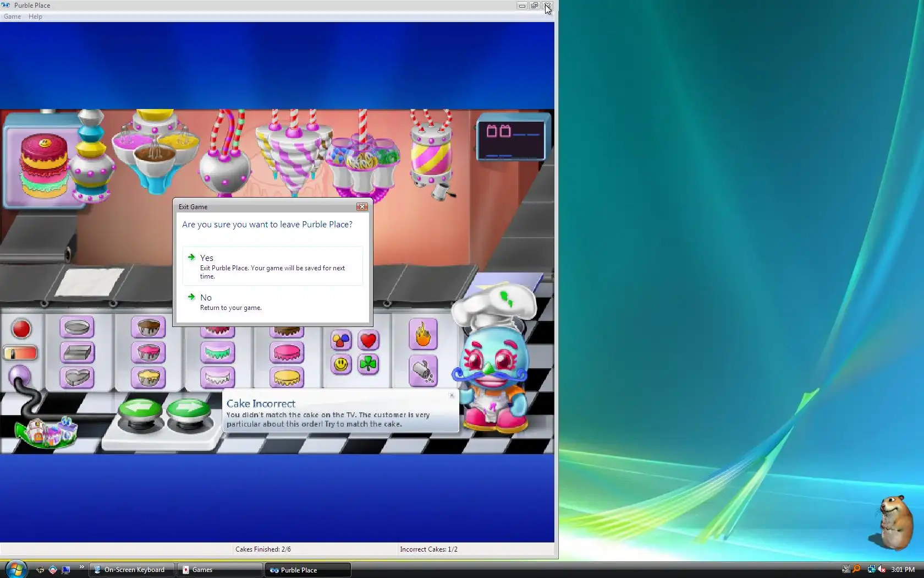
Task: Click the cake order TV thumbnail
Action: click(44, 166)
